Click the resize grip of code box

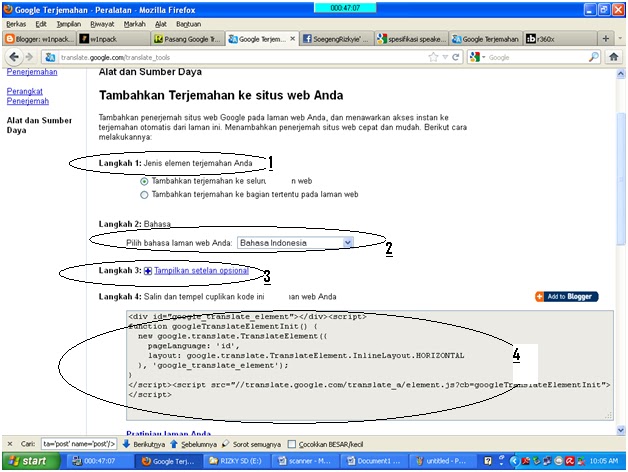click(x=609, y=416)
